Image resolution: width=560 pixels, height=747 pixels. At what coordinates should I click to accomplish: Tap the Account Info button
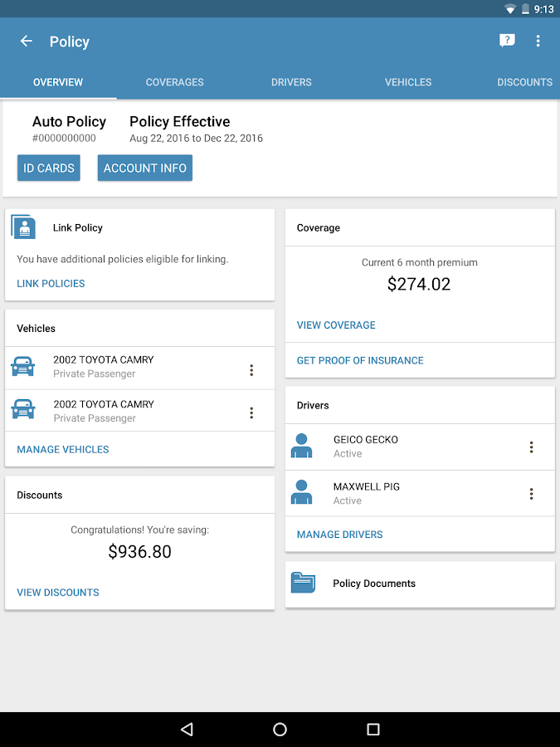point(145,168)
